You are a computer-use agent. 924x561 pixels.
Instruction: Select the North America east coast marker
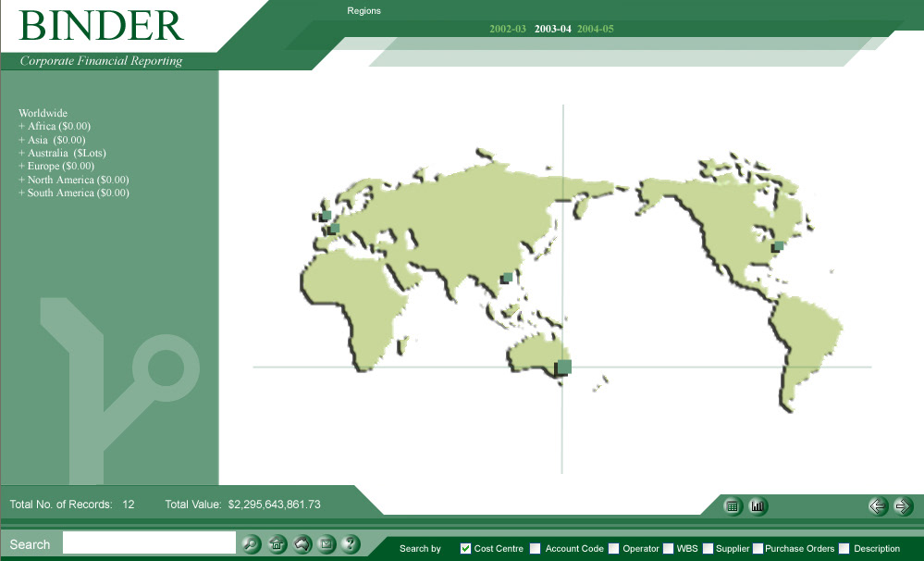pyautogui.click(x=778, y=246)
